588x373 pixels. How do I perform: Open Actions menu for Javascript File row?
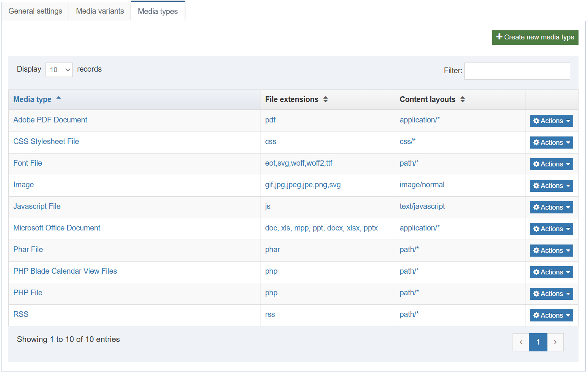[551, 207]
